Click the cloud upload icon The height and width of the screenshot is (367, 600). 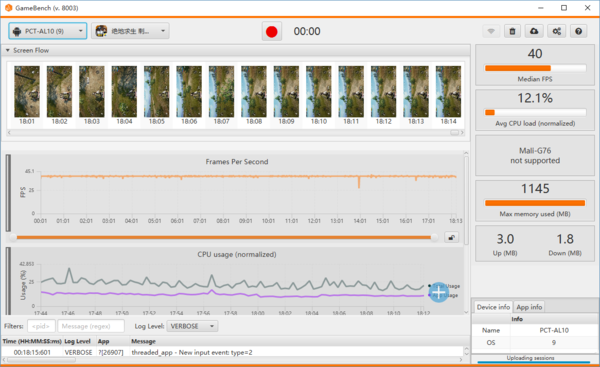click(x=534, y=31)
